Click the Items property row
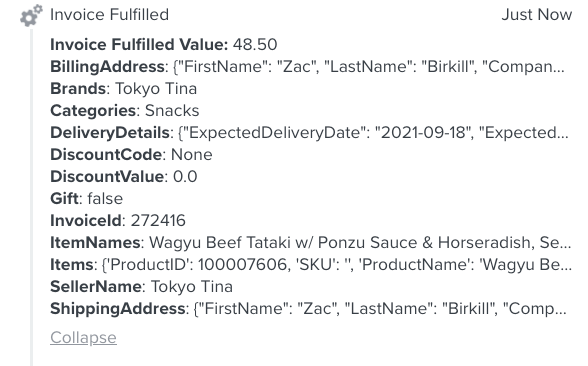Image resolution: width=588 pixels, height=366 pixels. tap(311, 265)
